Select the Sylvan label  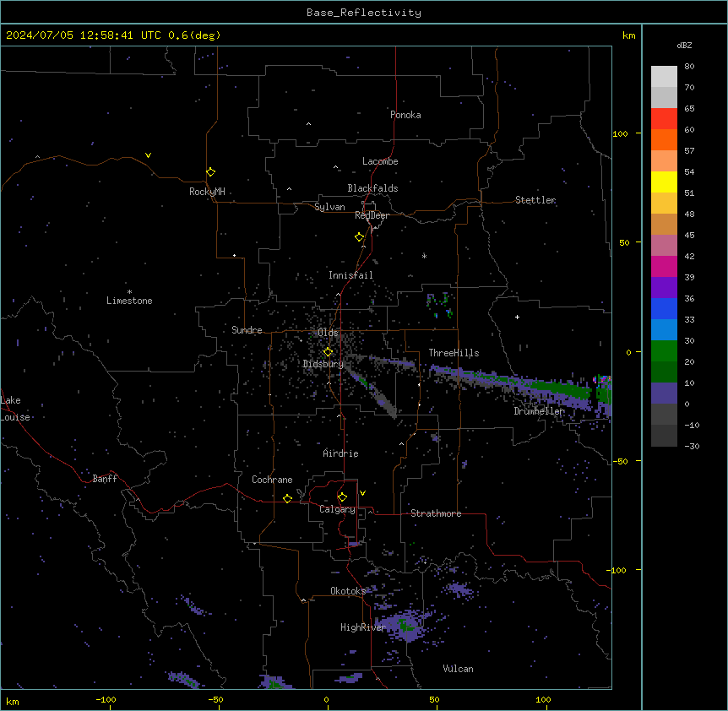pyautogui.click(x=329, y=207)
